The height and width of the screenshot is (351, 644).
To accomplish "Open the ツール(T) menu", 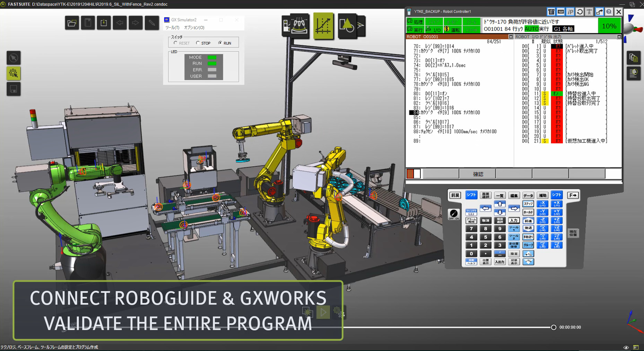I will (172, 28).
